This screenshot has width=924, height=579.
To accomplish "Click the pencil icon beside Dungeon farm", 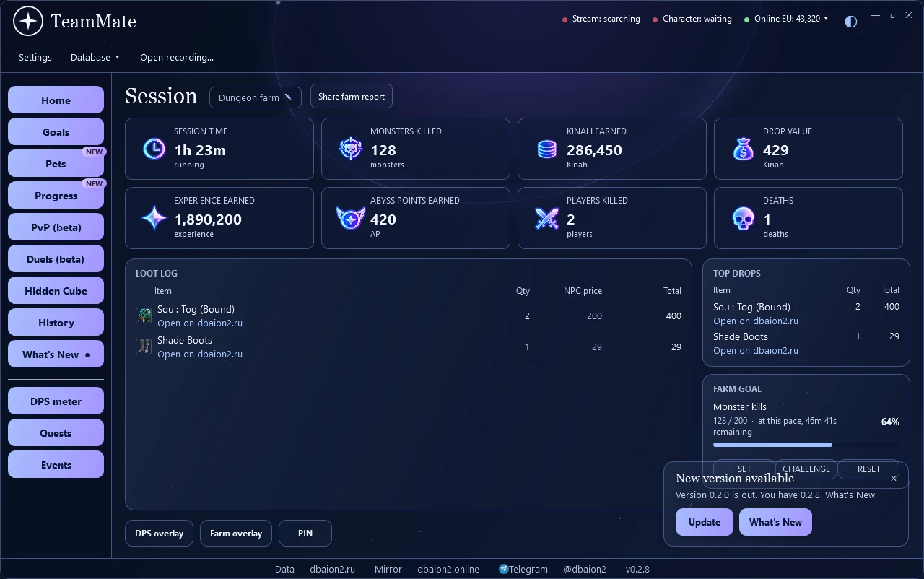I will point(288,97).
